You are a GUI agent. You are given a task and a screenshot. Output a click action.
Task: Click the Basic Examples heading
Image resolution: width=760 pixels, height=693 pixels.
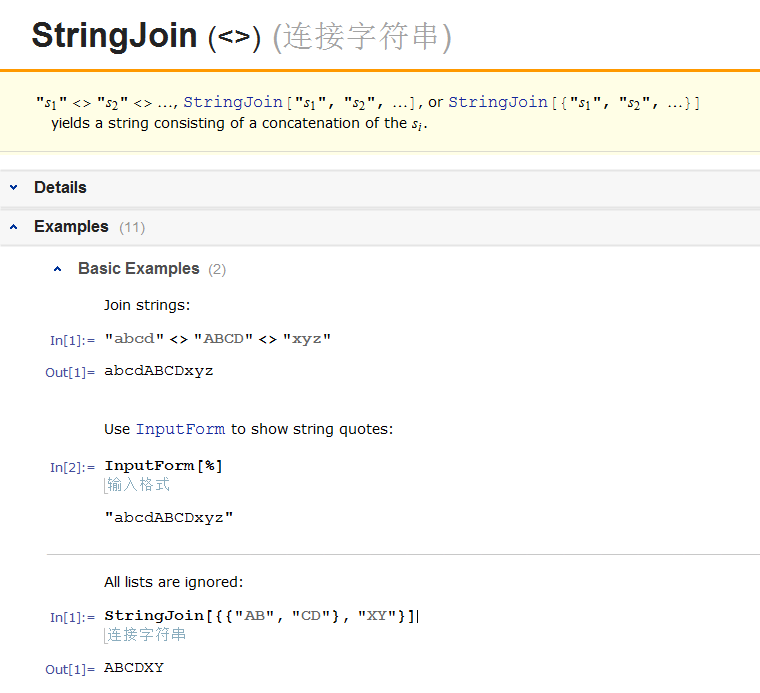139,268
